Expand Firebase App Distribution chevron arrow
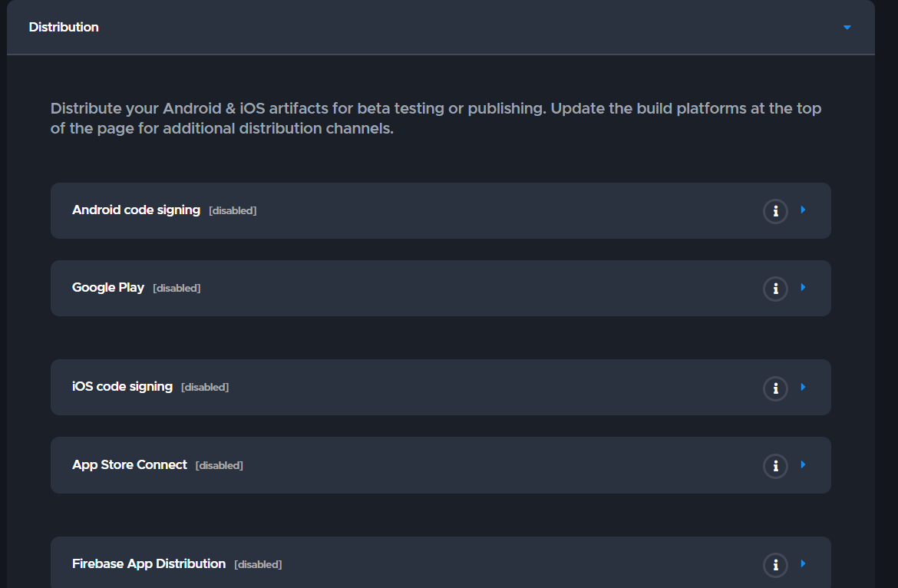The height and width of the screenshot is (588, 898). pos(803,563)
